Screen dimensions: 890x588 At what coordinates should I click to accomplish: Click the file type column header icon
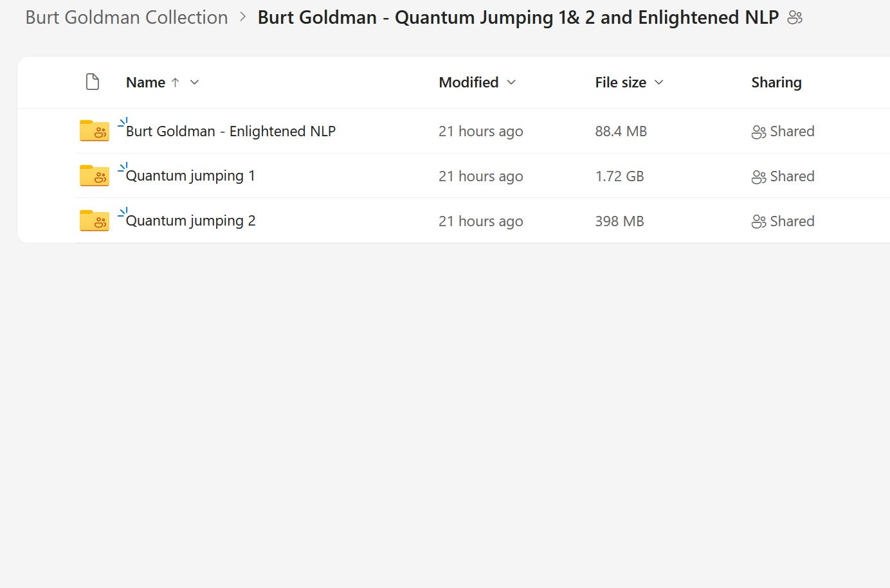[x=93, y=82]
